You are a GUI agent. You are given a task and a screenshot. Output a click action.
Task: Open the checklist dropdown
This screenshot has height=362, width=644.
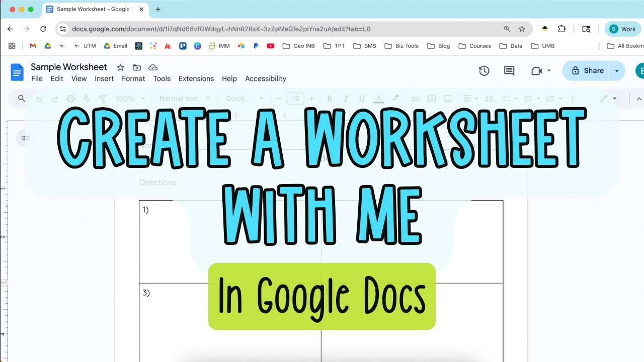[x=510, y=99]
